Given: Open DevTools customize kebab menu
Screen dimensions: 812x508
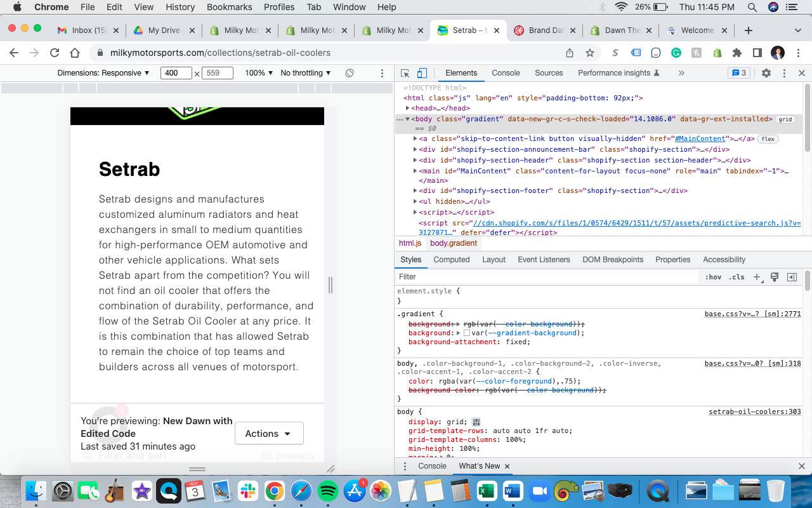Looking at the screenshot, I should [x=784, y=73].
